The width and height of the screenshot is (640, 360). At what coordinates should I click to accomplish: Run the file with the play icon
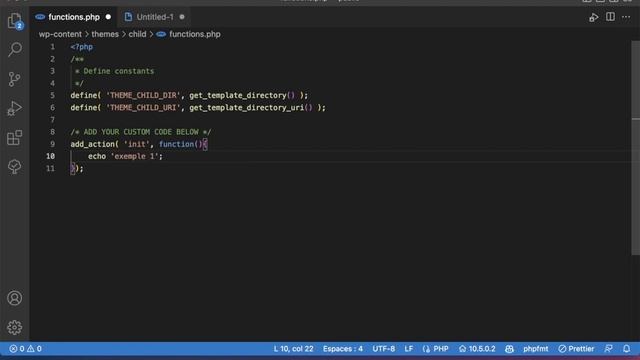593,17
